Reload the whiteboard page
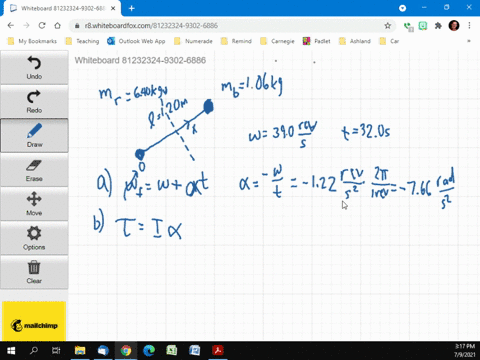This screenshot has height=360, width=480. [x=42, y=26]
